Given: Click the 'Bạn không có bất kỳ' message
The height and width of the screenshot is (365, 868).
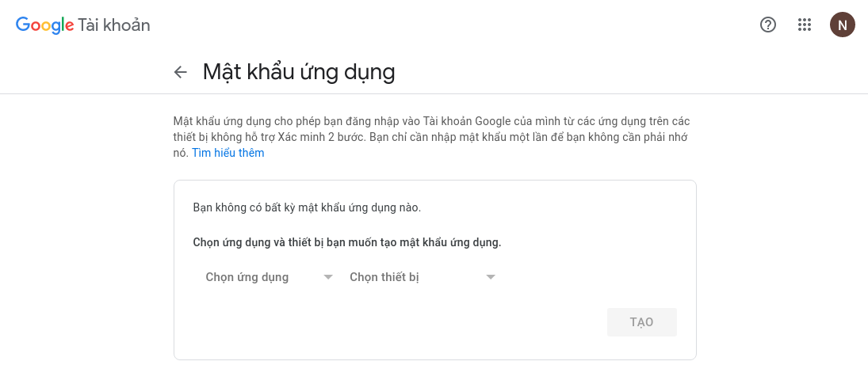Looking at the screenshot, I should tap(307, 207).
